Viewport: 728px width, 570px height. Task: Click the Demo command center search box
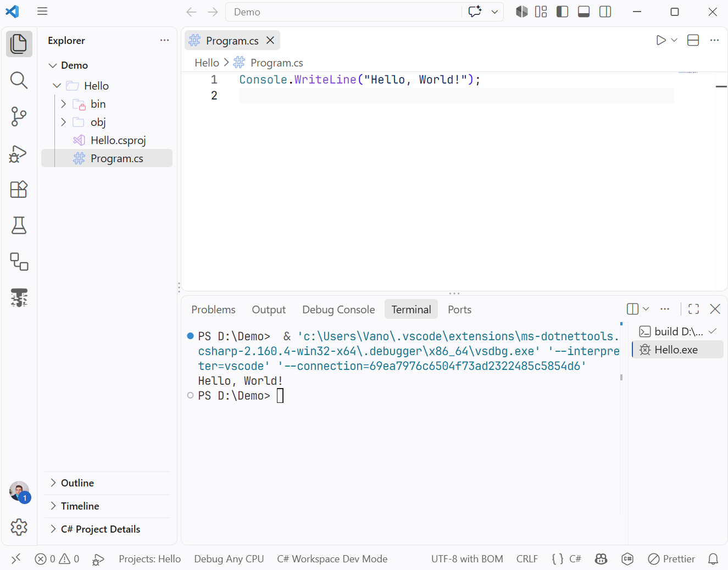pos(343,12)
